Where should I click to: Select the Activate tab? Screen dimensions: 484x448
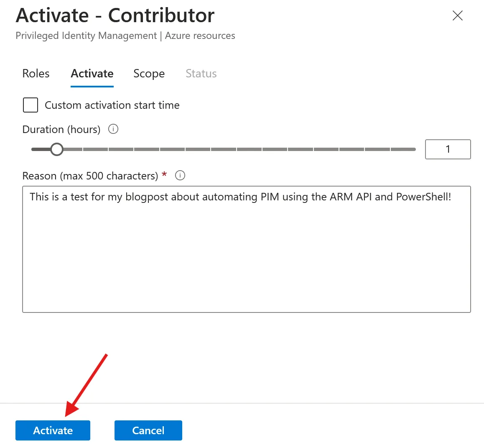pos(92,74)
